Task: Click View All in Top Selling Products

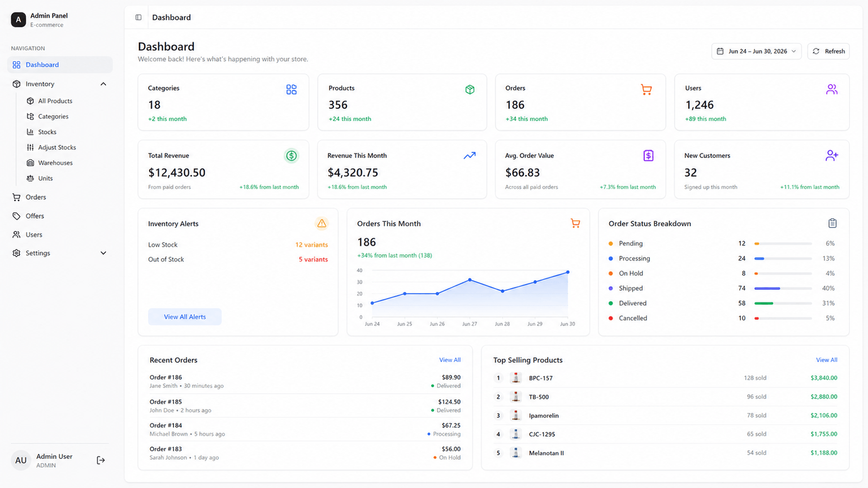Action: (827, 360)
